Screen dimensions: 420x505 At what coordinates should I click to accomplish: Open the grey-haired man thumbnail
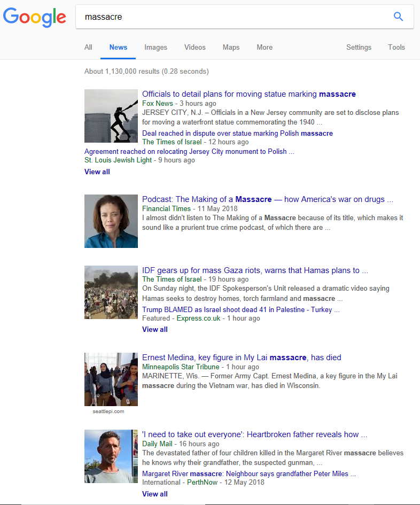point(111,456)
